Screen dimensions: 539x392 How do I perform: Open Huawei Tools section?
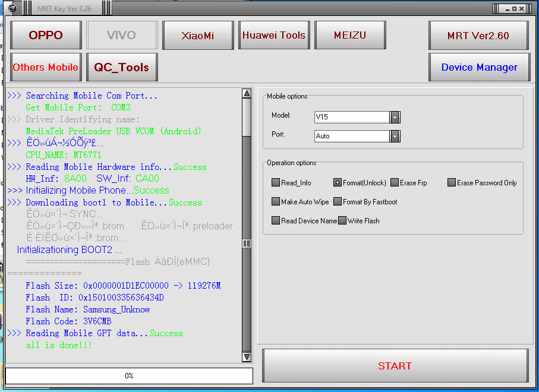tap(274, 35)
